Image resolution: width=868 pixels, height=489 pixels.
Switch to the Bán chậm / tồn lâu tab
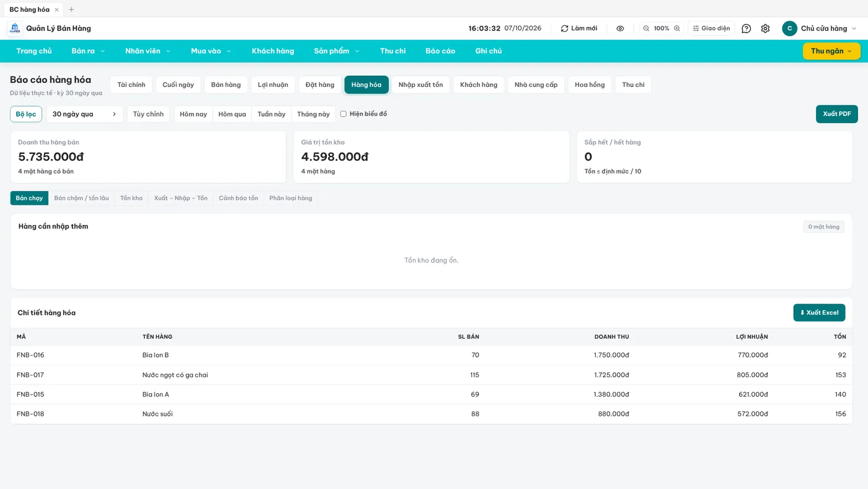point(81,199)
